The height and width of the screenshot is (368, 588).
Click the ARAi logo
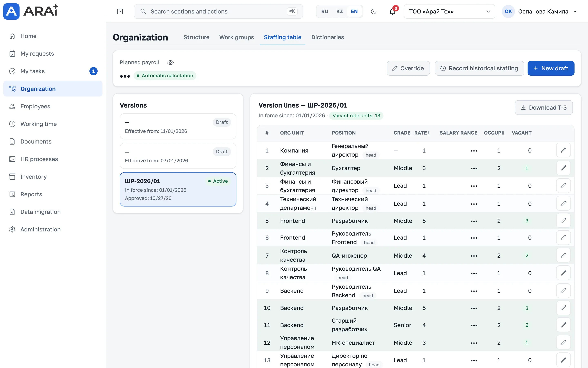pyautogui.click(x=31, y=11)
